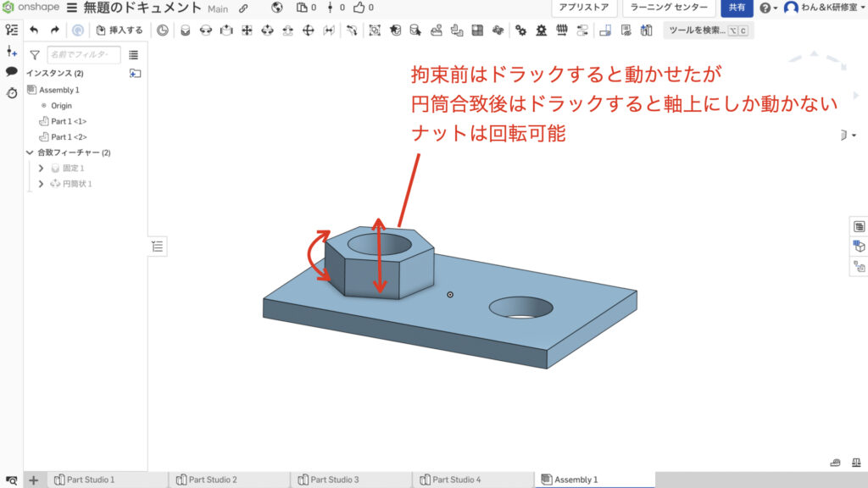Screen dimensions: 868x488
Task: Click the thumbs-up like icon
Action: coord(359,8)
